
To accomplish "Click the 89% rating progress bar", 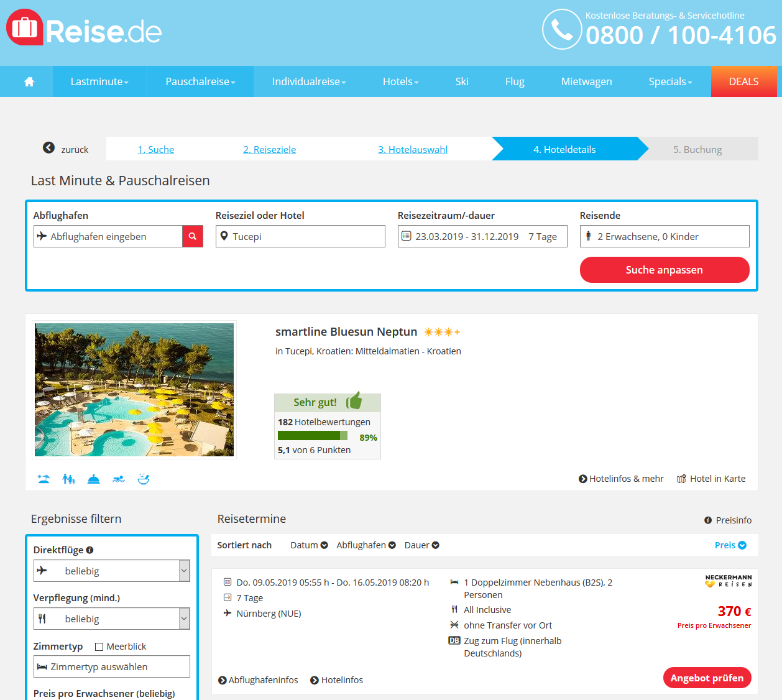I will tap(313, 436).
